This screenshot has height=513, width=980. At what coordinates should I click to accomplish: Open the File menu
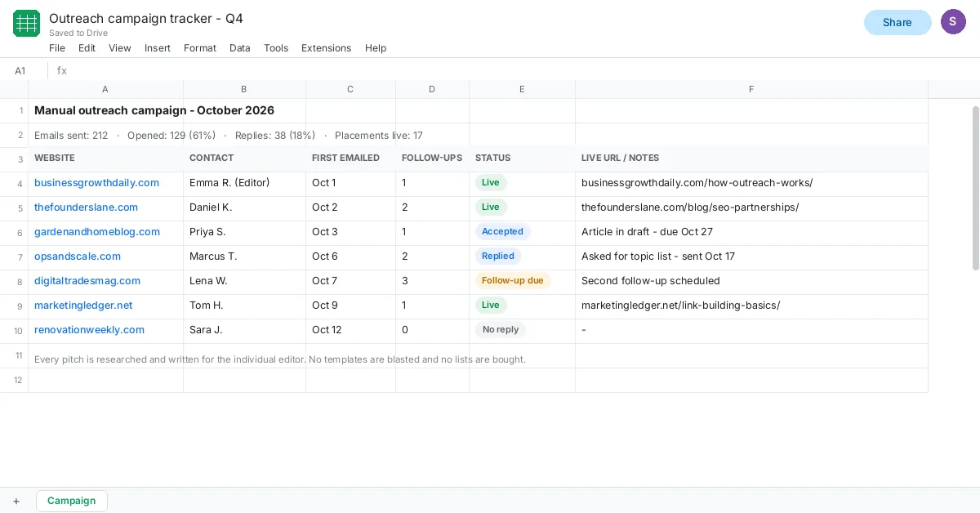pos(57,48)
